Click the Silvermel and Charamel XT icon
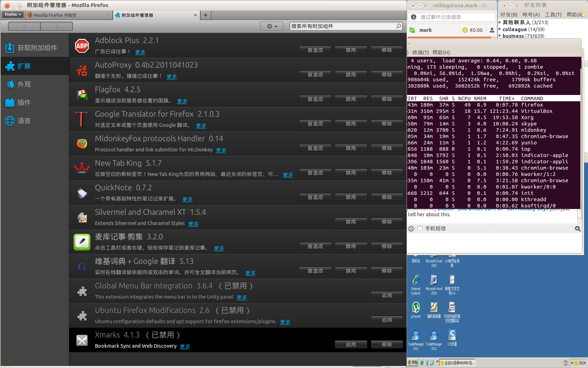588x368 pixels. pyautogui.click(x=82, y=218)
